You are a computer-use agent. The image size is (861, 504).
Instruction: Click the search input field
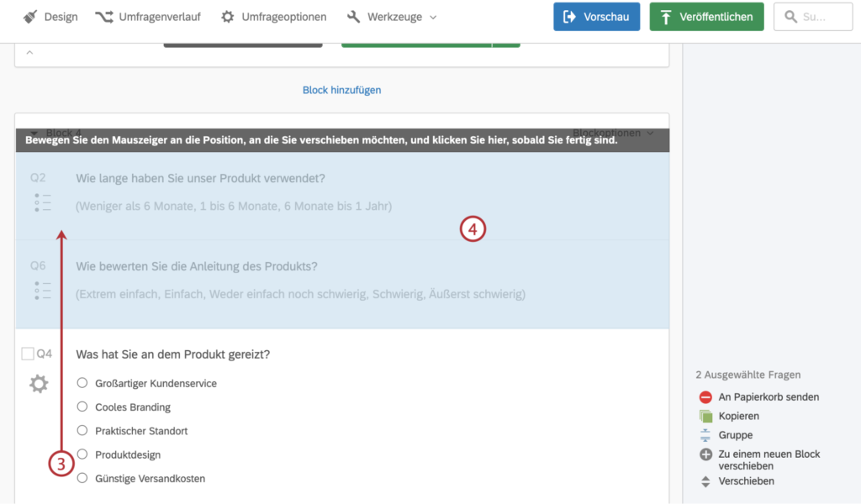coord(813,17)
